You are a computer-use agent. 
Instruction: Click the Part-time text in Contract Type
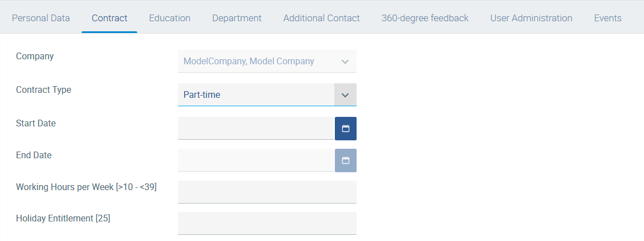pyautogui.click(x=202, y=94)
